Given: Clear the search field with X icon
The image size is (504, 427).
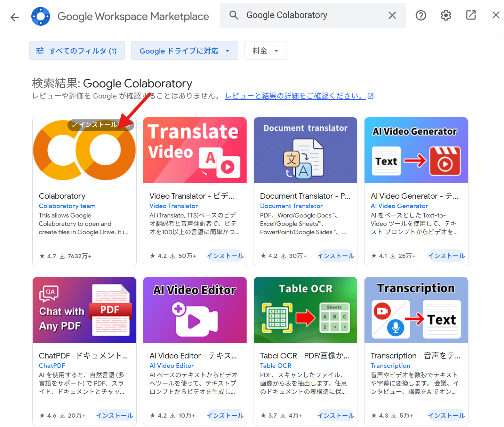Looking at the screenshot, I should pos(392,15).
